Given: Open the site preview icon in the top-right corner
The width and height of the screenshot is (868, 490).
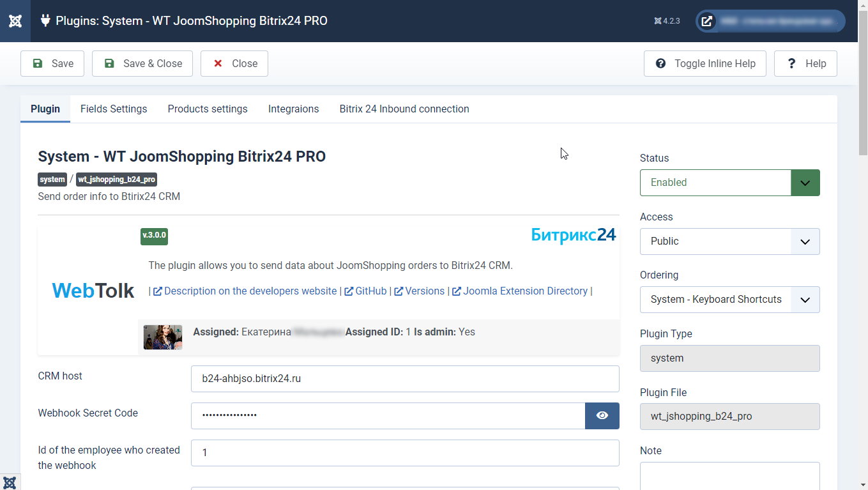Looking at the screenshot, I should 706,20.
